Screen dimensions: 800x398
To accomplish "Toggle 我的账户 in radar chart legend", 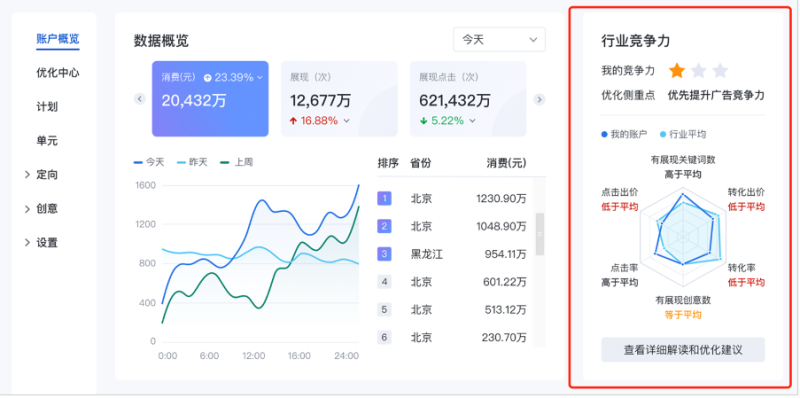I will pos(624,134).
